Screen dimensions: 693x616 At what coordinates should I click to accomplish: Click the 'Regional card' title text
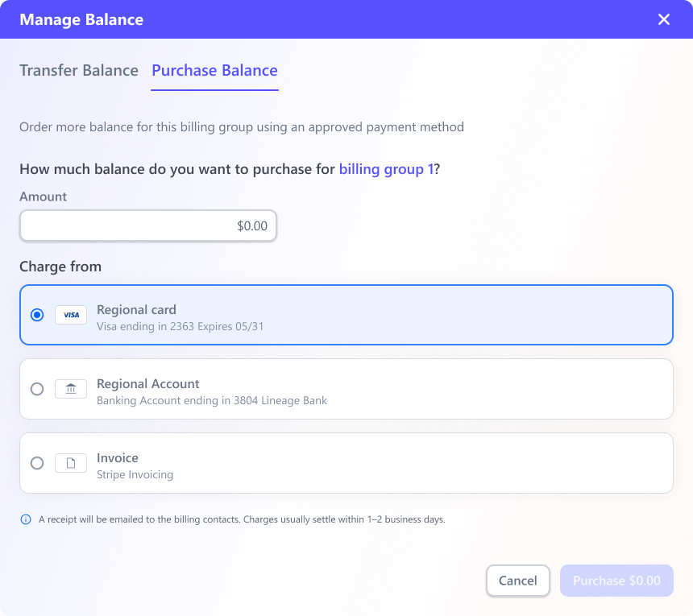point(136,309)
